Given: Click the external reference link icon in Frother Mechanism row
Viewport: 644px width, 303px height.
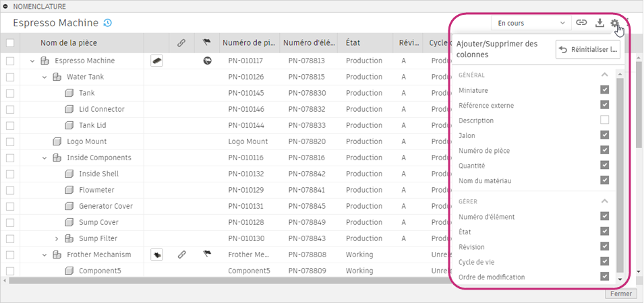Looking at the screenshot, I should click(x=181, y=255).
